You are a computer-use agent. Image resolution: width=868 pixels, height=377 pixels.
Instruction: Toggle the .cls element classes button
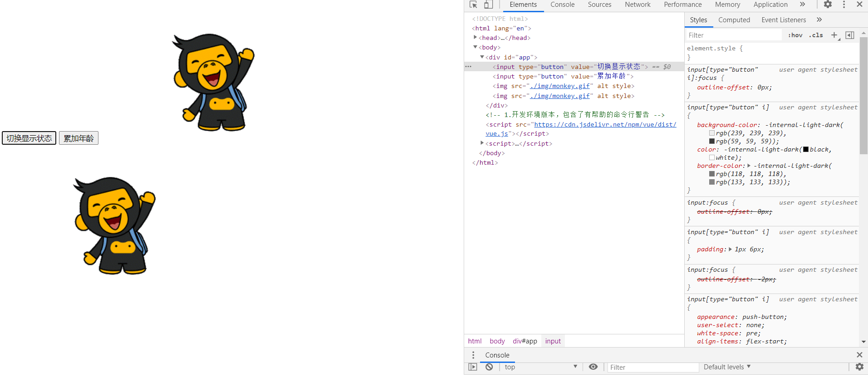pos(816,35)
